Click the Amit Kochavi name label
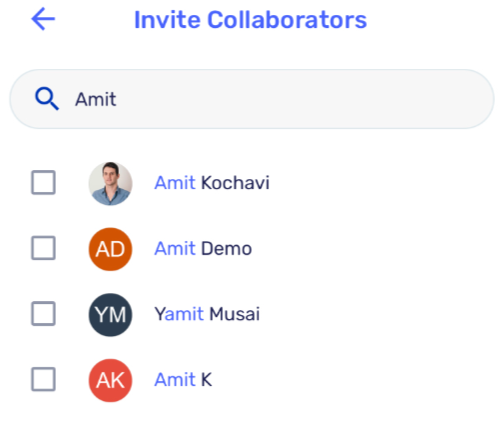The height and width of the screenshot is (428, 502). pyautogui.click(x=212, y=183)
